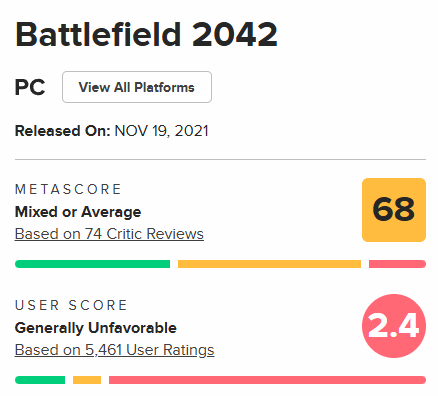
Task: Click the NOV 19, 2021 release date
Action: click(x=161, y=131)
